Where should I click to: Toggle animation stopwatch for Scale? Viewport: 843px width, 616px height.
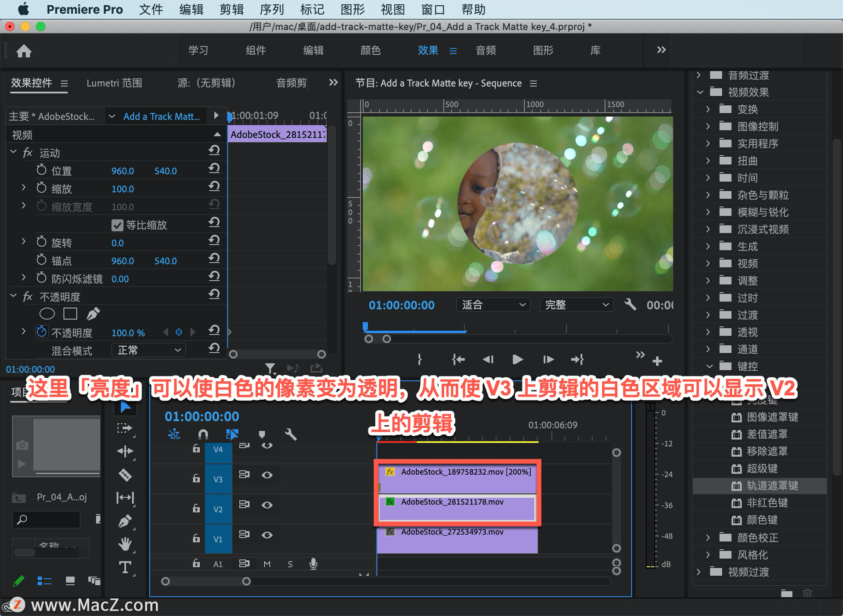(x=41, y=188)
